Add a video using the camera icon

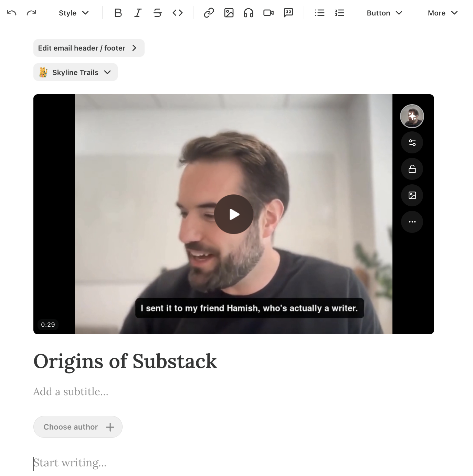(269, 13)
